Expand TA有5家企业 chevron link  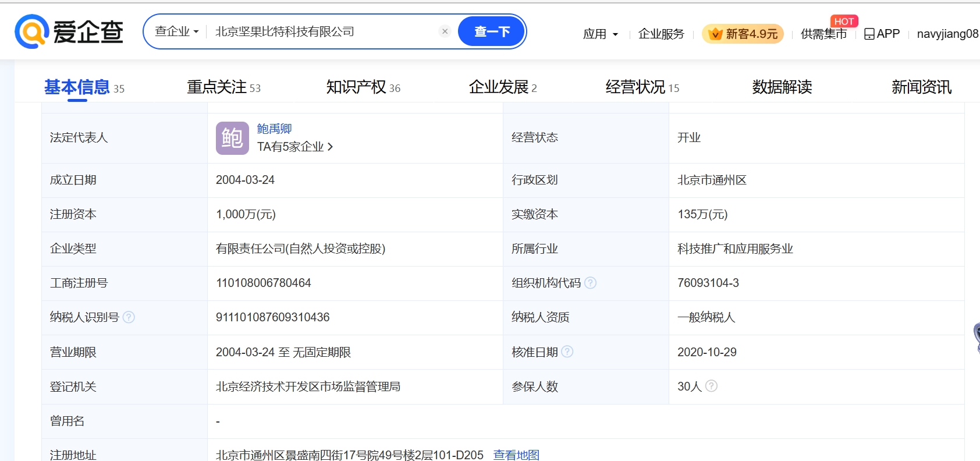[x=295, y=147]
